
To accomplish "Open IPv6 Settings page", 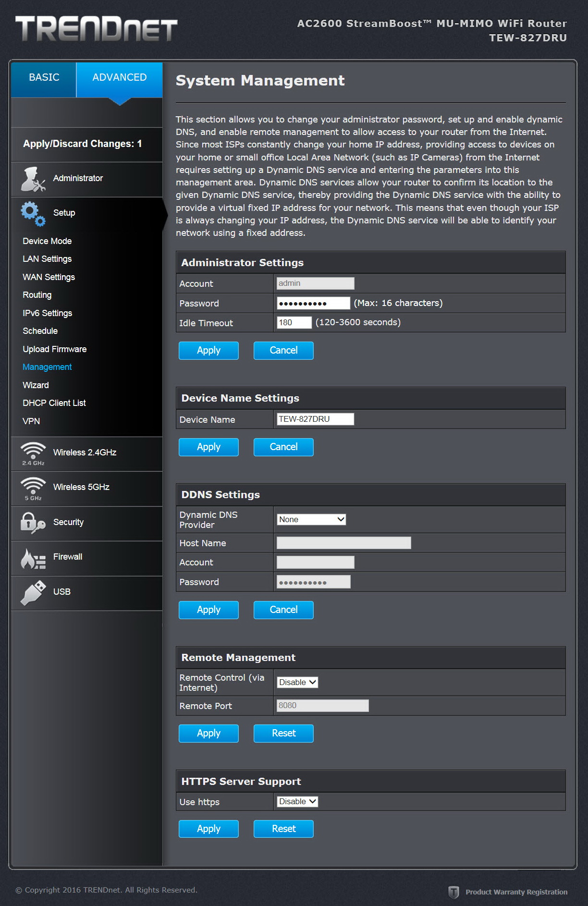I will (x=47, y=313).
